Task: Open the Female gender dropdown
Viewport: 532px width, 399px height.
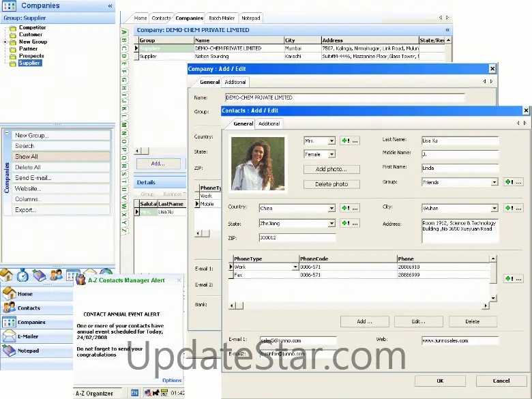Action: pyautogui.click(x=332, y=154)
